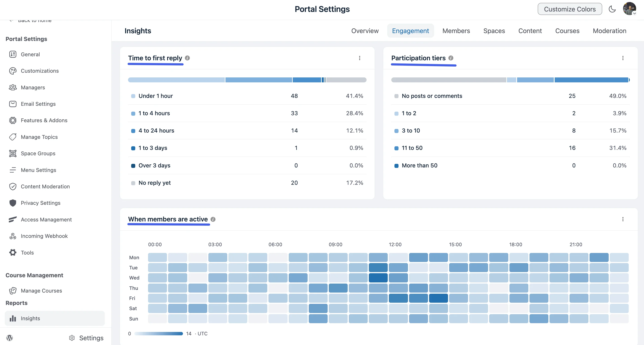Click the darkest Wed 11:00 heatmap cell
Viewport: 644px width, 345px height.
coord(378,278)
